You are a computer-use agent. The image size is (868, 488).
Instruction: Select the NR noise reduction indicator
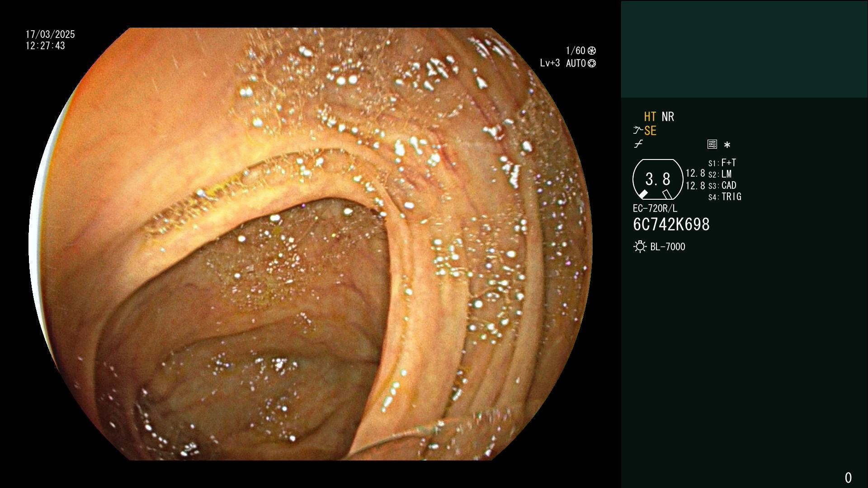[x=668, y=117]
